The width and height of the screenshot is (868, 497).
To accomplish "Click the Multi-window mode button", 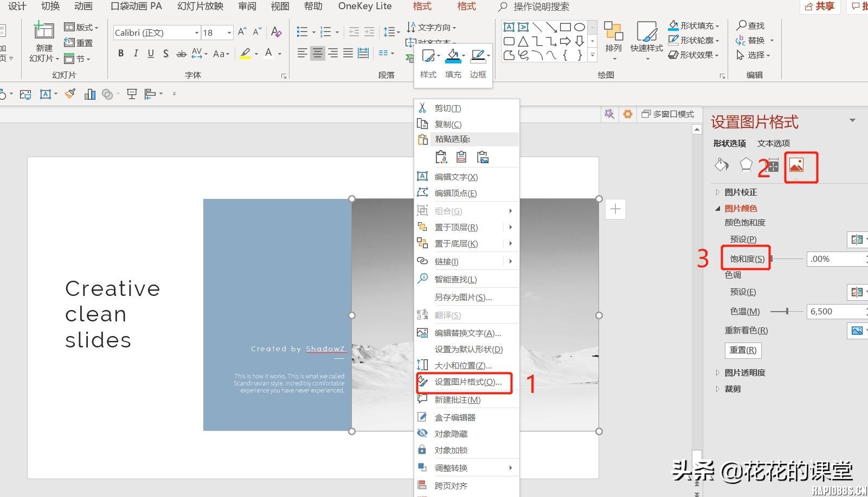I will pos(667,114).
